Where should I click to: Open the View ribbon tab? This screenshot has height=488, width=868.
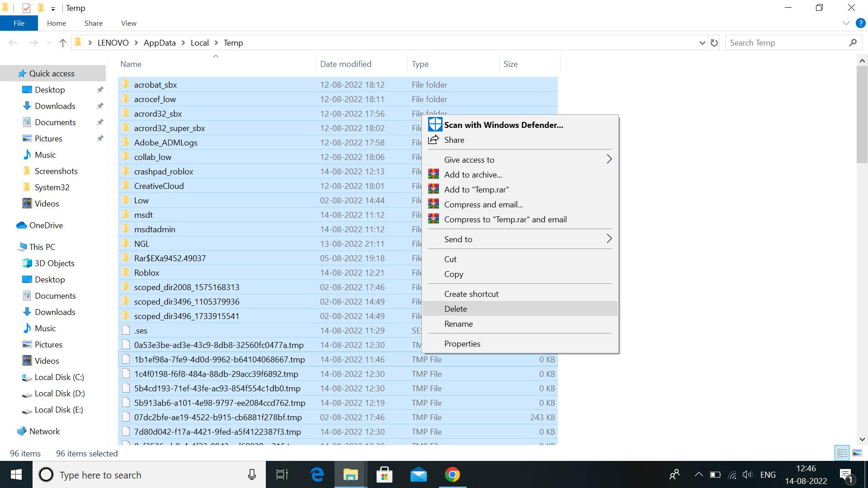(128, 23)
